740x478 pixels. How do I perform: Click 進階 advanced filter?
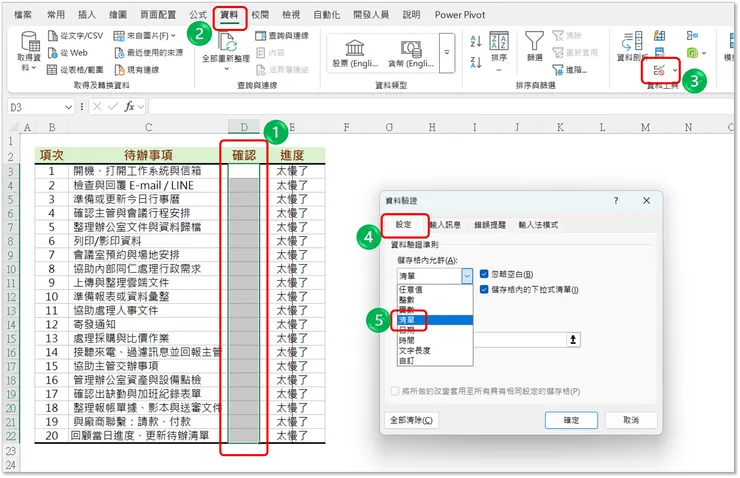[570, 70]
